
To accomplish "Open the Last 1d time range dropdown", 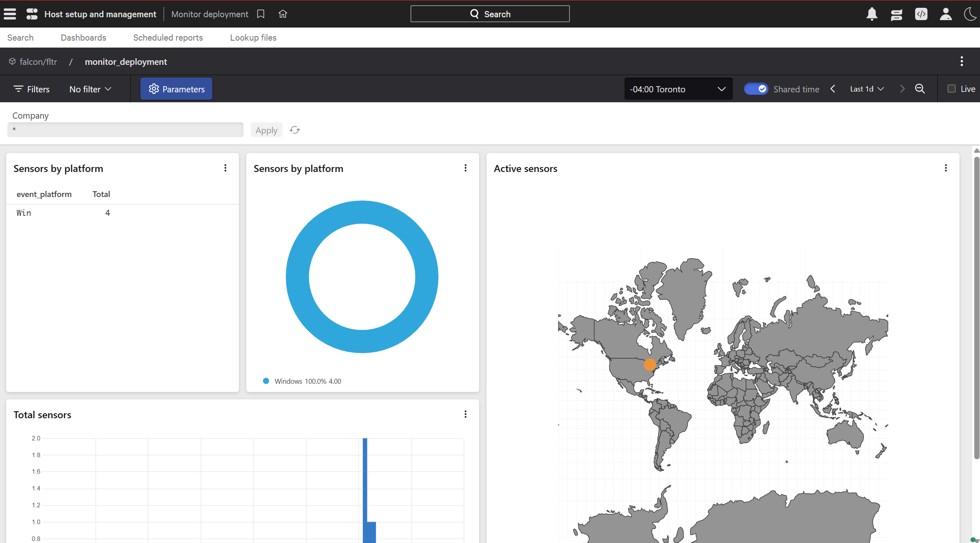I will [x=867, y=89].
